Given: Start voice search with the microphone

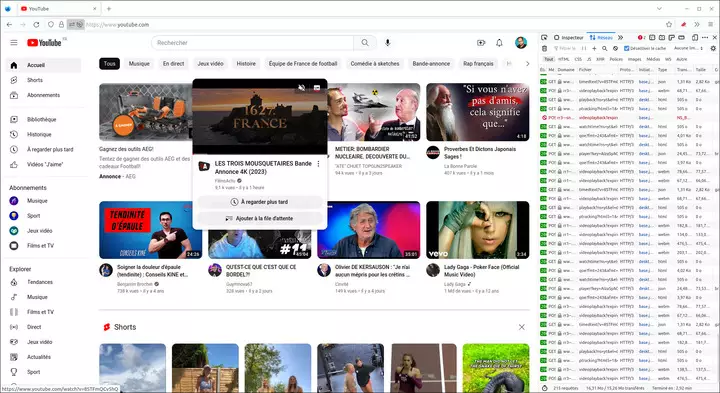Looking at the screenshot, I should click(388, 43).
